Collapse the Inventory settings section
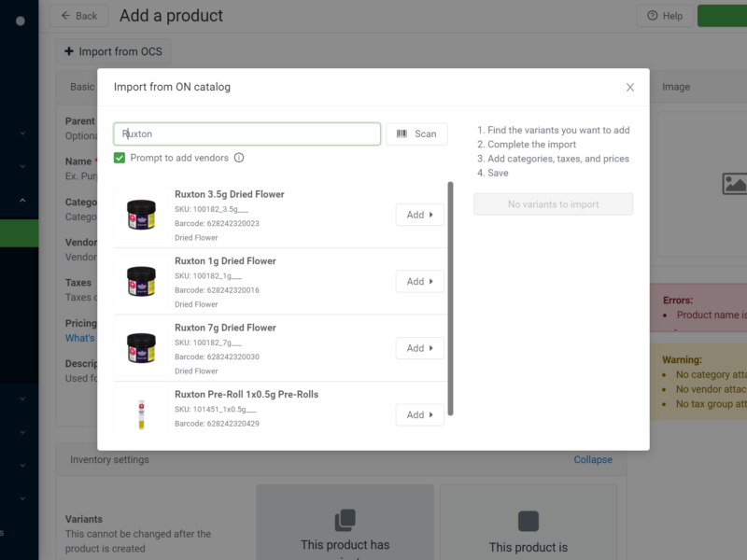The height and width of the screenshot is (560, 747). click(593, 459)
